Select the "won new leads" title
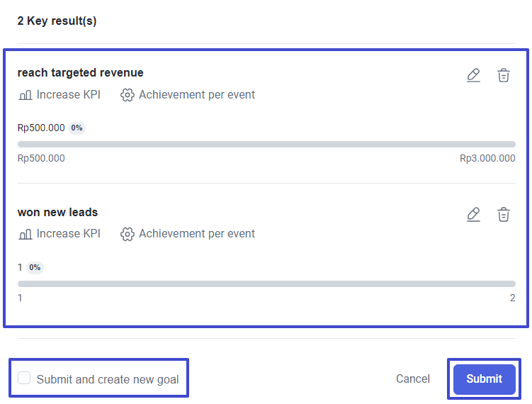532x404 pixels. 57,212
